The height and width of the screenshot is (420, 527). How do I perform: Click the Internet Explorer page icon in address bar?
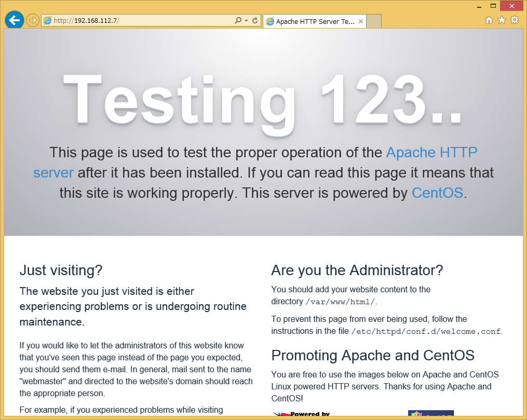[x=47, y=20]
